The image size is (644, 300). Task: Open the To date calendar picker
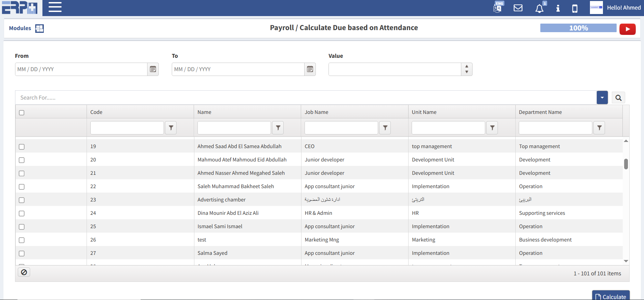click(310, 69)
